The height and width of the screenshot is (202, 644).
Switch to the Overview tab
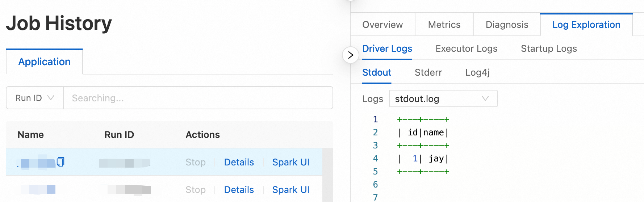382,25
